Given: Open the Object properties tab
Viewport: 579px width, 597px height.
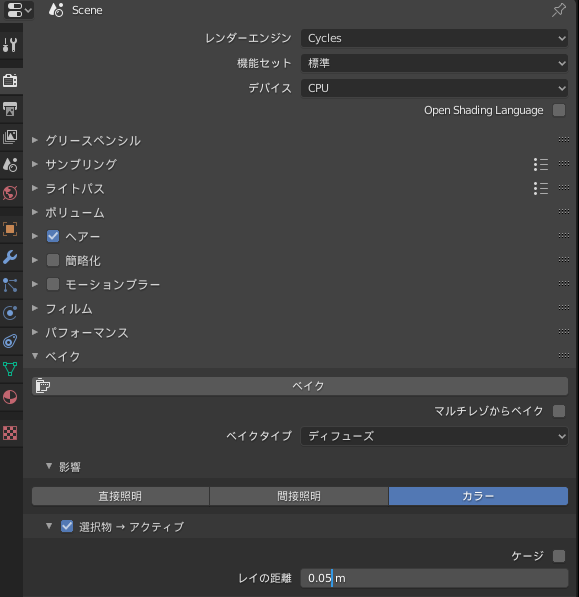Looking at the screenshot, I should (10, 229).
